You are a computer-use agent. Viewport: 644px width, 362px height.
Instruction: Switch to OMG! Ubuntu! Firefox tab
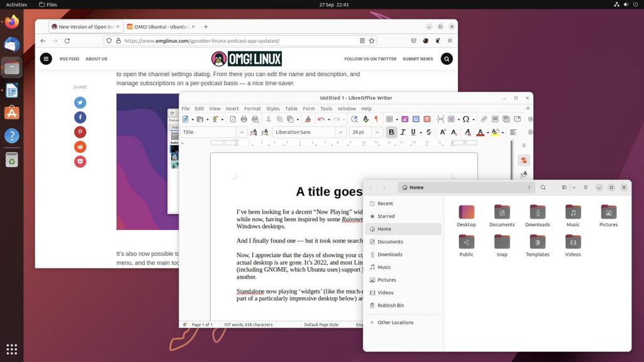point(161,26)
